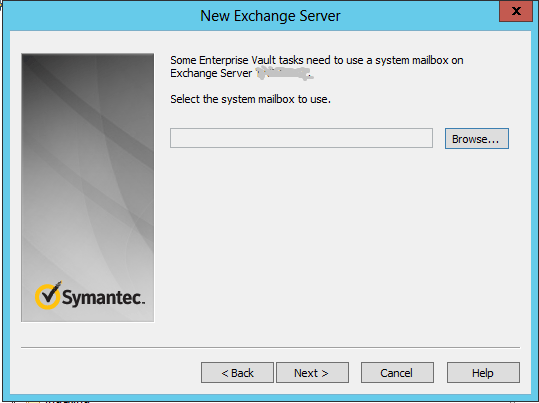Cancel the New Exchange Server wizard
The image size is (539, 403).
(397, 372)
